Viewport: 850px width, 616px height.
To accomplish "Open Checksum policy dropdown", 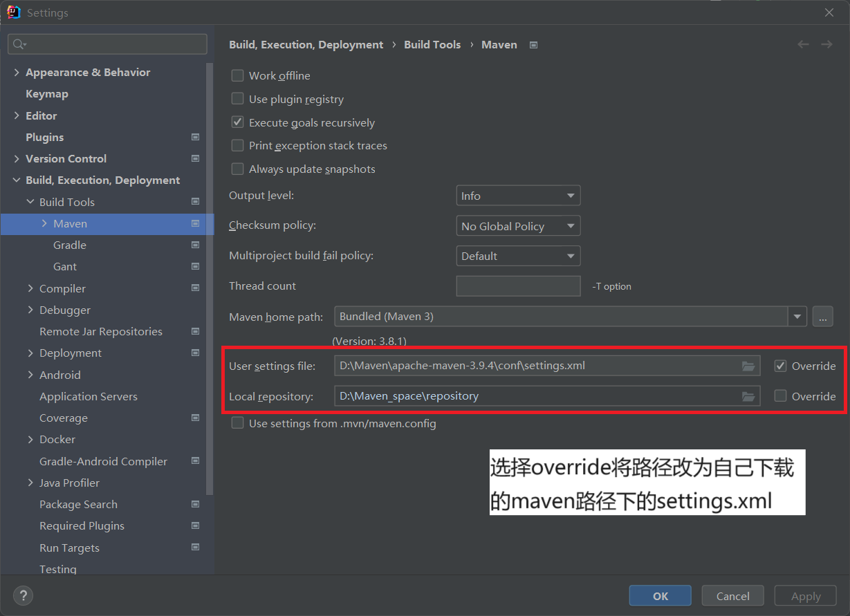I will pyautogui.click(x=518, y=226).
